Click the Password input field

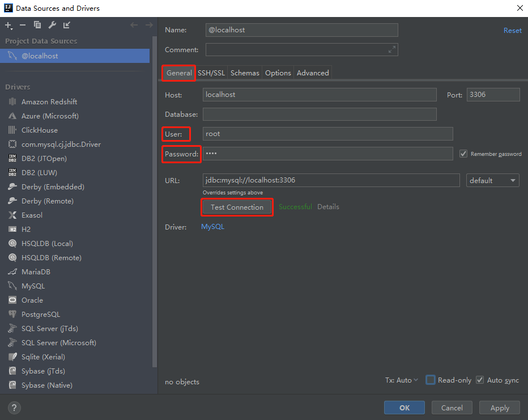pyautogui.click(x=327, y=154)
